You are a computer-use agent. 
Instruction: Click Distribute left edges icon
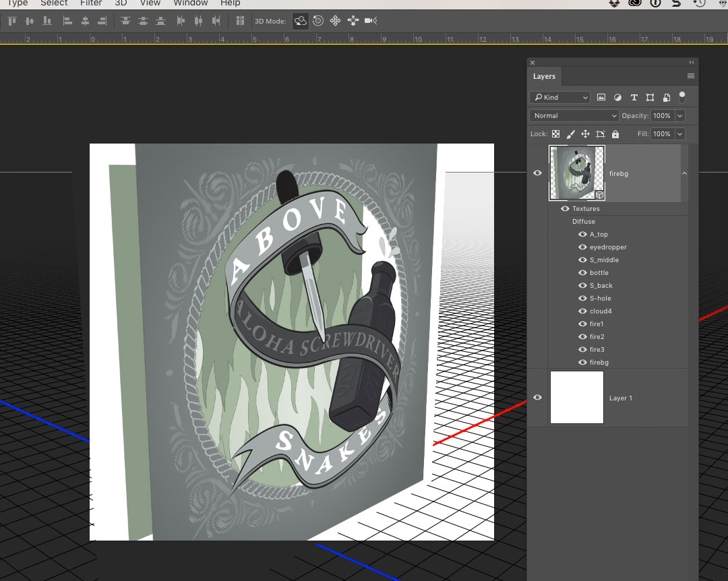click(x=181, y=21)
